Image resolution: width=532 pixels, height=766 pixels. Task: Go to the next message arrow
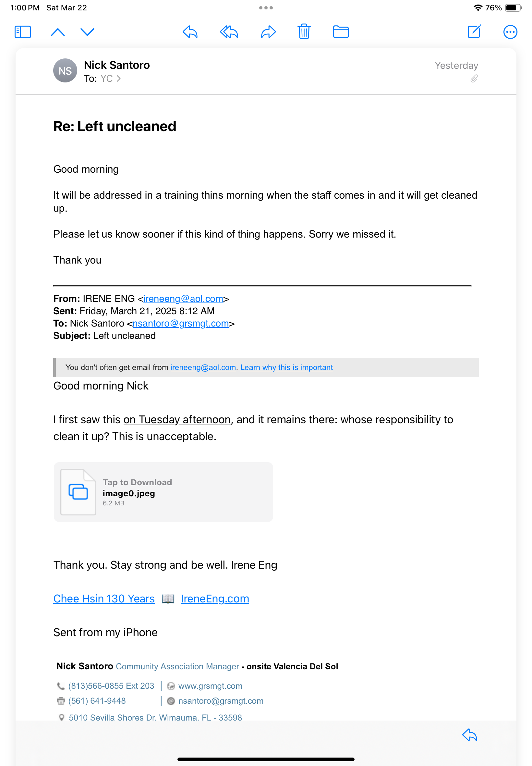[x=87, y=32]
